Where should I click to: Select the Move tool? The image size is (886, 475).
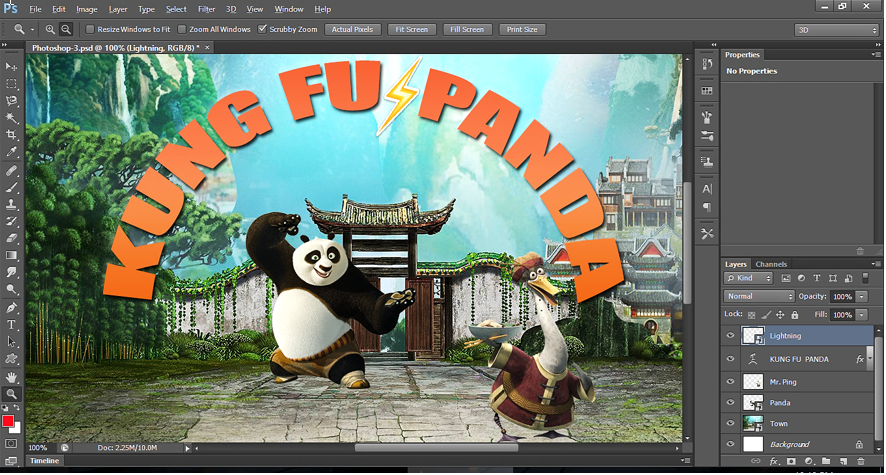[x=11, y=67]
